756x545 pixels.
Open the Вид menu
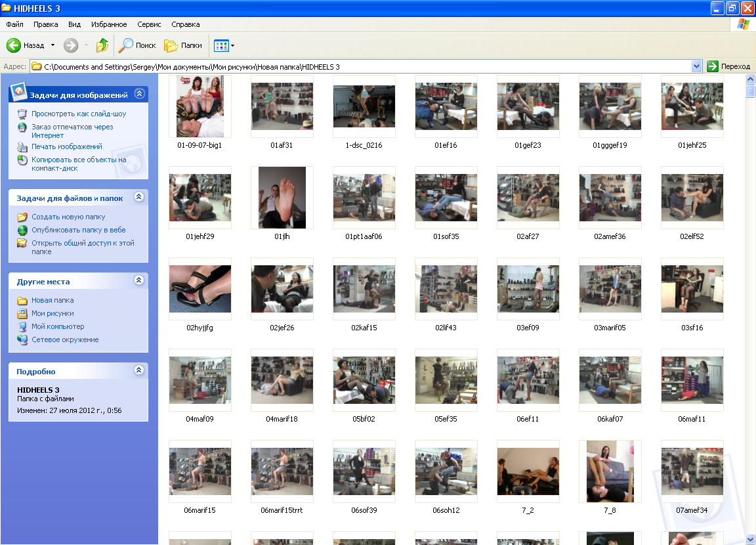[x=74, y=24]
